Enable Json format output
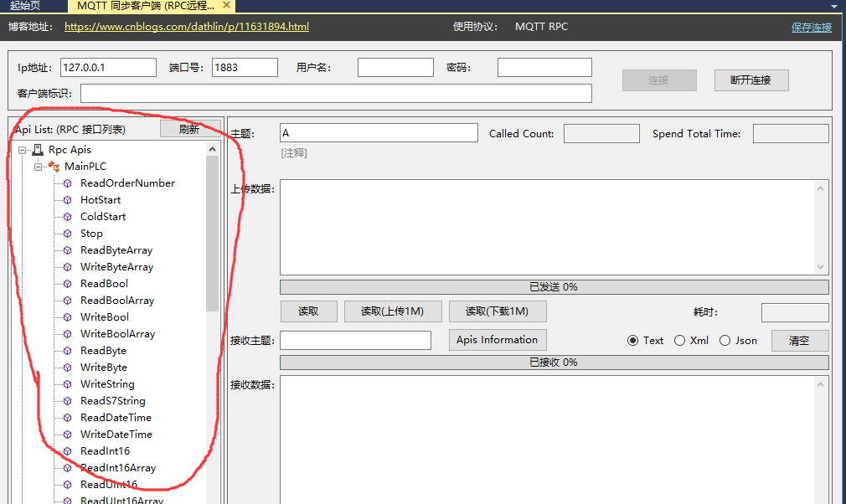 pyautogui.click(x=724, y=340)
